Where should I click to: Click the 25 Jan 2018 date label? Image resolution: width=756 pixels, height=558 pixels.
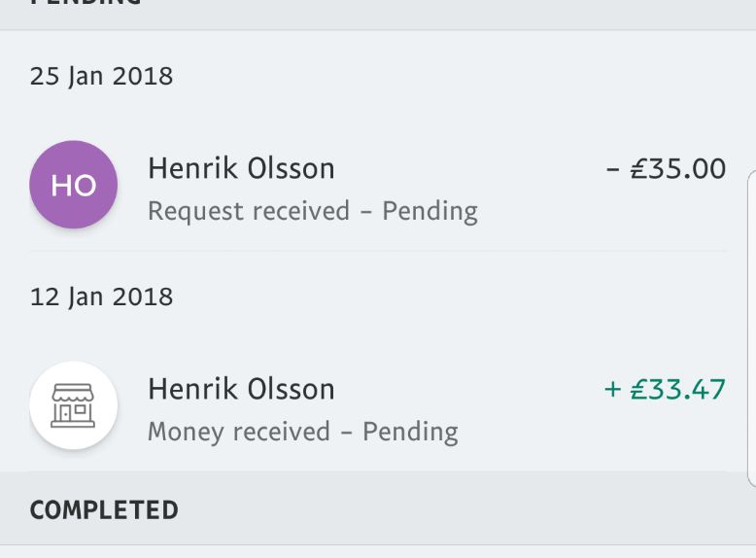pyautogui.click(x=101, y=77)
